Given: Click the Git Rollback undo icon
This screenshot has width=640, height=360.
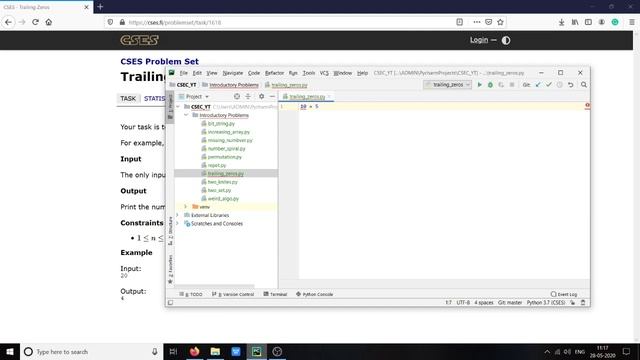Looking at the screenshot, I should 571,85.
